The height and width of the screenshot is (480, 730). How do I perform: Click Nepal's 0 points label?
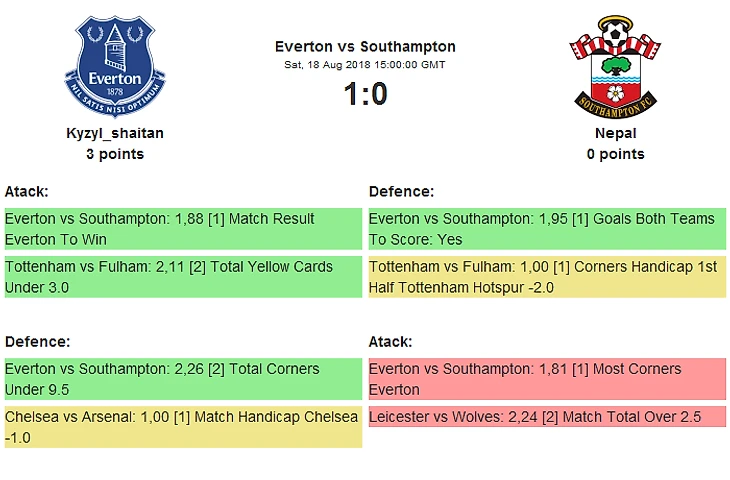615,154
